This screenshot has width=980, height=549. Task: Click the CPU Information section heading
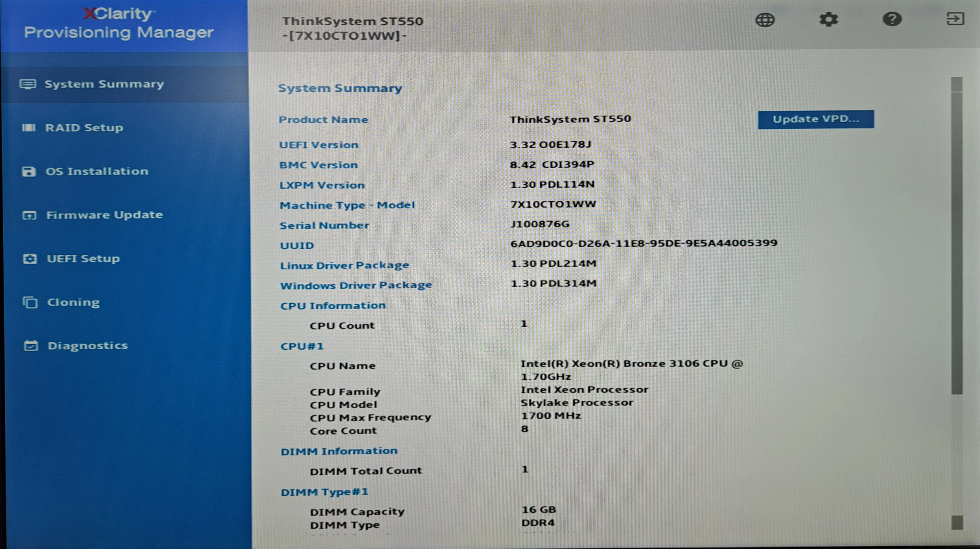coord(333,306)
